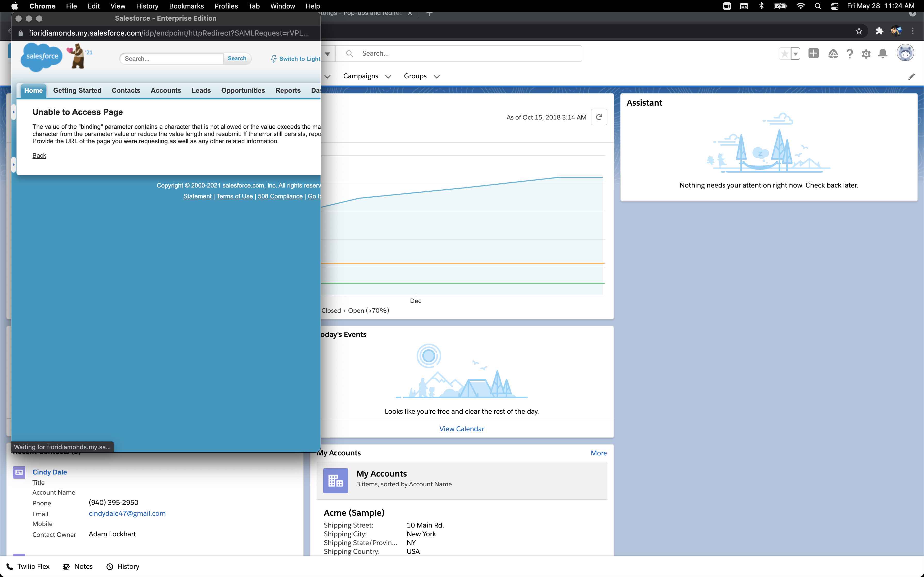Expand the Groups tab dropdown chevron

click(437, 77)
